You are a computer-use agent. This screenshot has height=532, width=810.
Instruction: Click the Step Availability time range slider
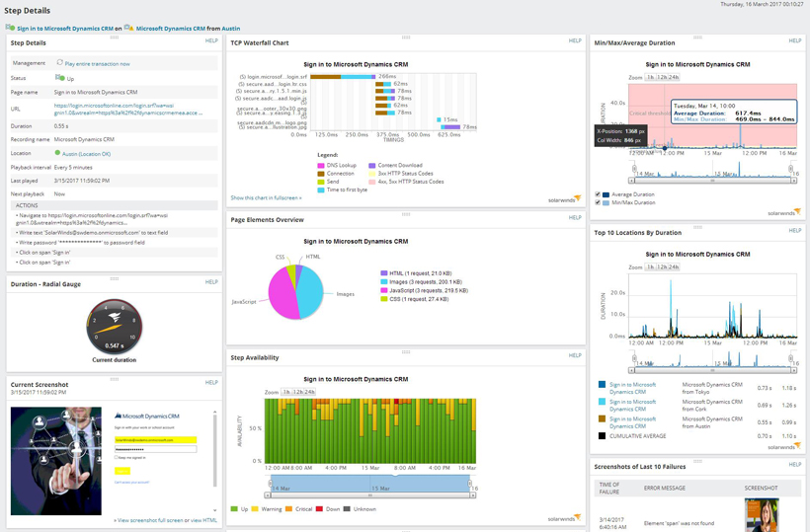click(x=370, y=487)
